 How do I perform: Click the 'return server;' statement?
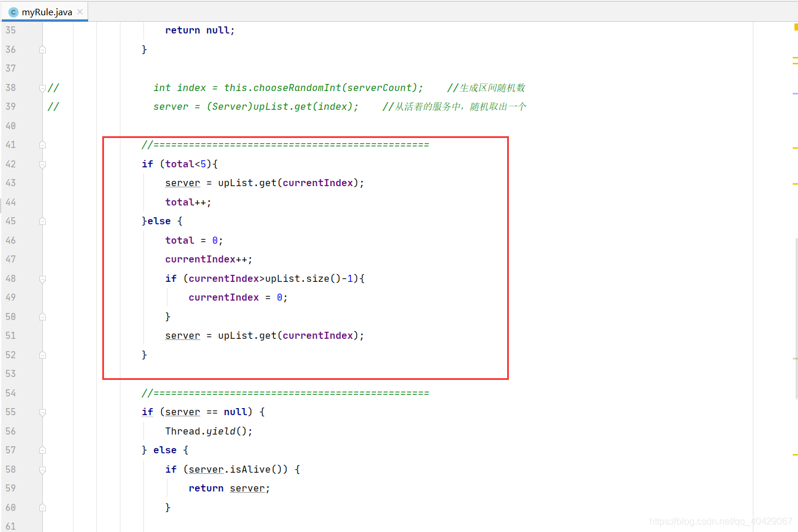pos(229,489)
